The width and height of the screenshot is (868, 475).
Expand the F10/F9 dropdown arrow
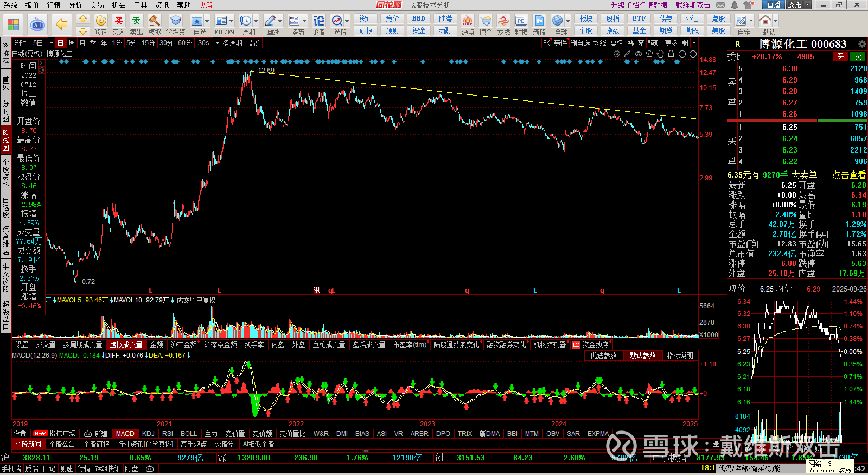tap(231, 21)
